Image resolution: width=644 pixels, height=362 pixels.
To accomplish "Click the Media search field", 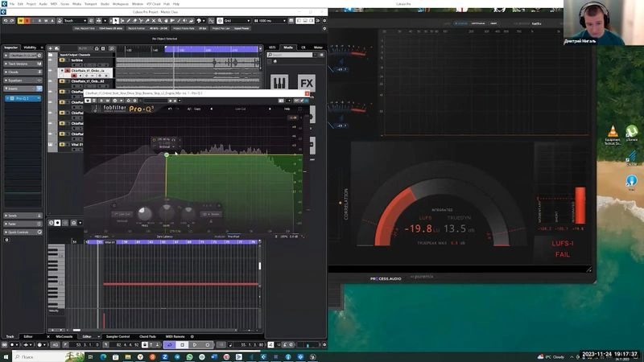I will (x=291, y=55).
